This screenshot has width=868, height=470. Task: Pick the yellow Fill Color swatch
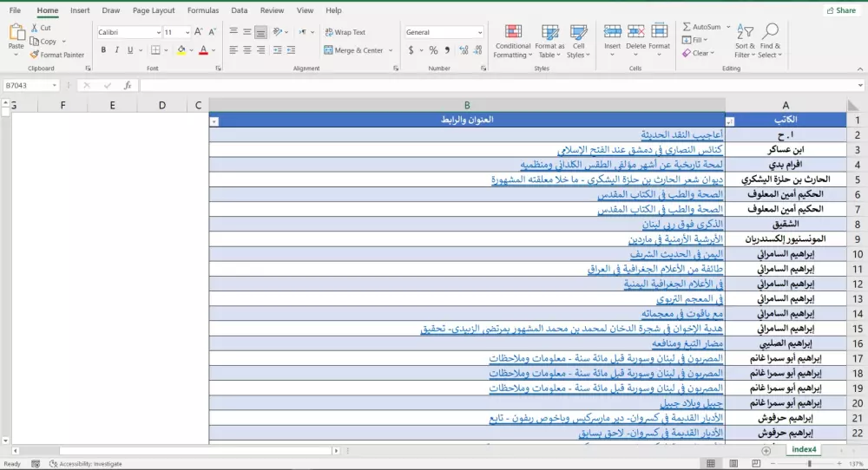[x=181, y=50]
